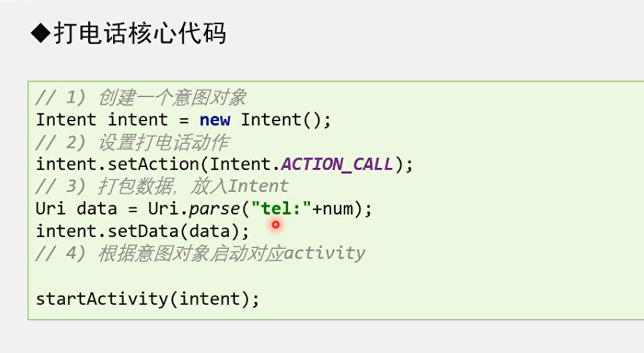This screenshot has width=644, height=353.
Task: Click the comment 根据意图对象启动对应activity
Action: pyautogui.click(x=232, y=253)
